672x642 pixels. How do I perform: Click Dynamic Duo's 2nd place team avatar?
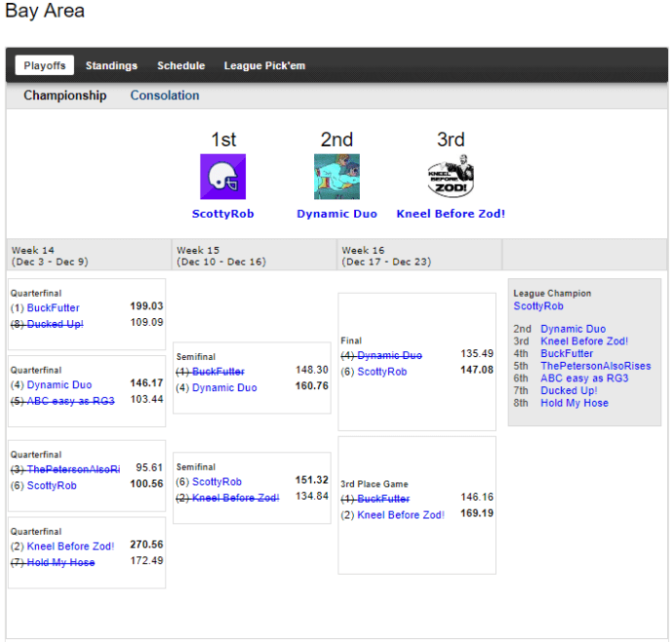[336, 177]
